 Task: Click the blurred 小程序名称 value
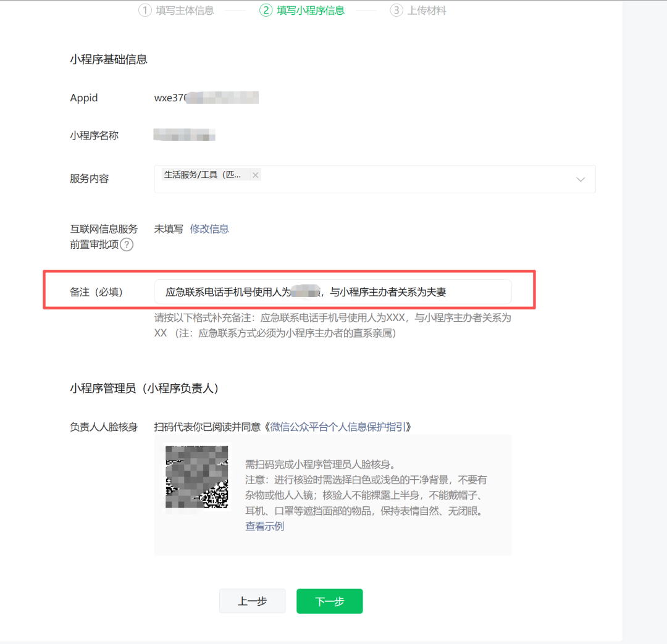pos(184,135)
